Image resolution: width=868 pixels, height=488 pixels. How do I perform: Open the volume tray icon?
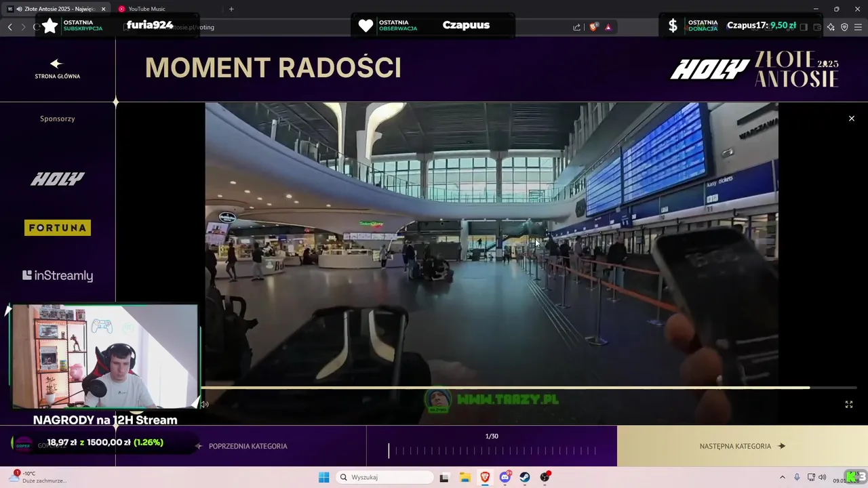(x=823, y=477)
